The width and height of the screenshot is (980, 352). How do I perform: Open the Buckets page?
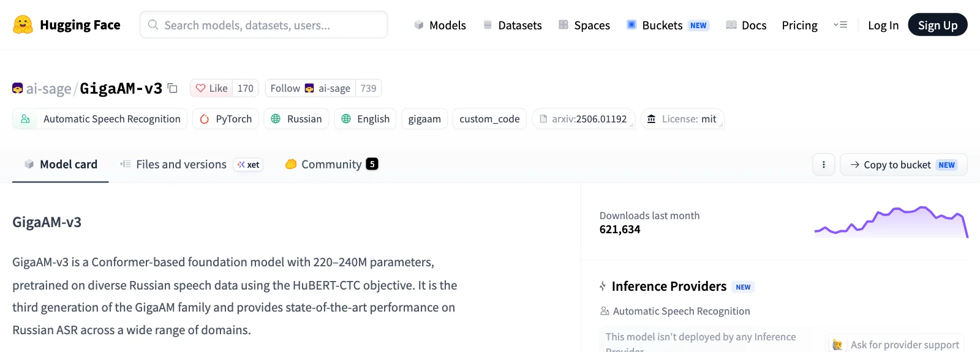click(668, 25)
